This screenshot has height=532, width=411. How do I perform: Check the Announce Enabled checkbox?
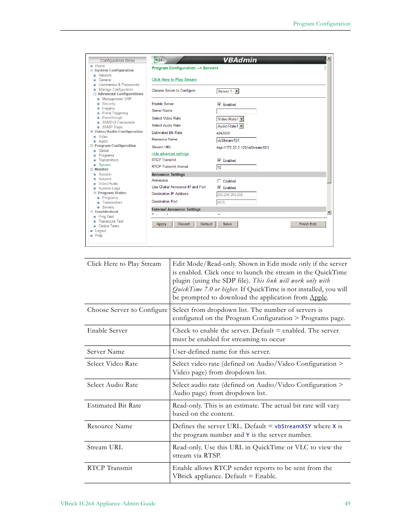click(x=219, y=181)
